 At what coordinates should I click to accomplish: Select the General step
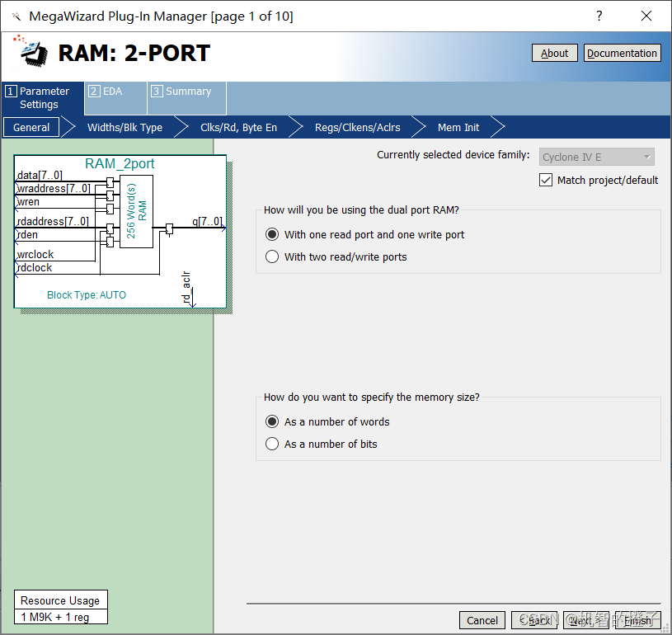click(31, 127)
